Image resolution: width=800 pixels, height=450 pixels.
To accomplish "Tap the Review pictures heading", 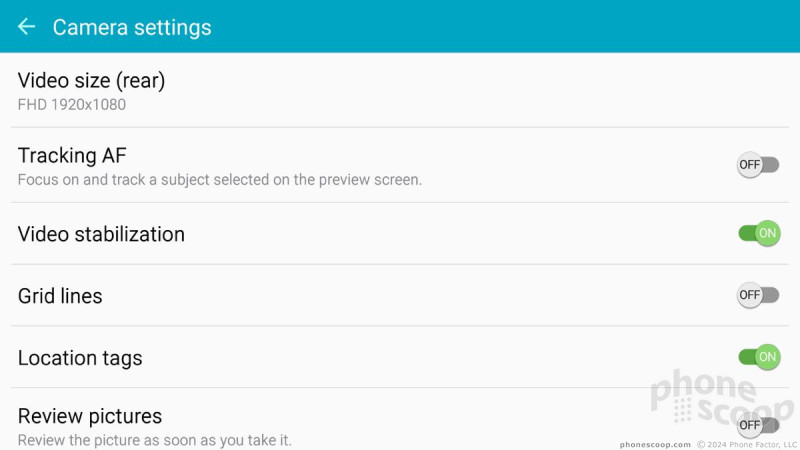I will click(x=90, y=416).
